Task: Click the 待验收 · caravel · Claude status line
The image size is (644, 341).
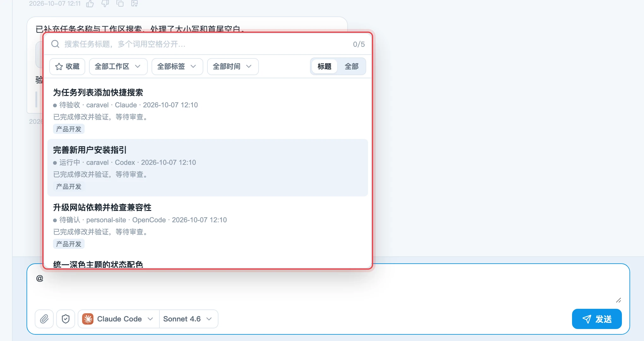Action: 125,105
